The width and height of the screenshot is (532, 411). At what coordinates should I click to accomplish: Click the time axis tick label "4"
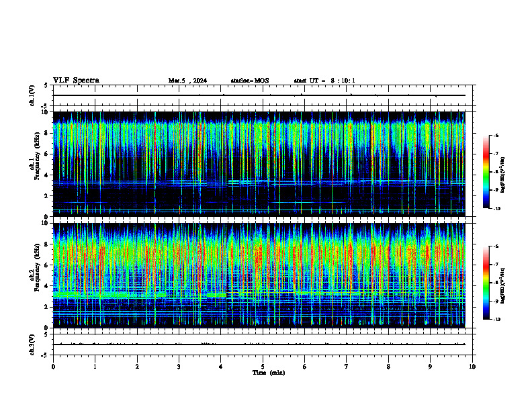[x=221, y=367]
